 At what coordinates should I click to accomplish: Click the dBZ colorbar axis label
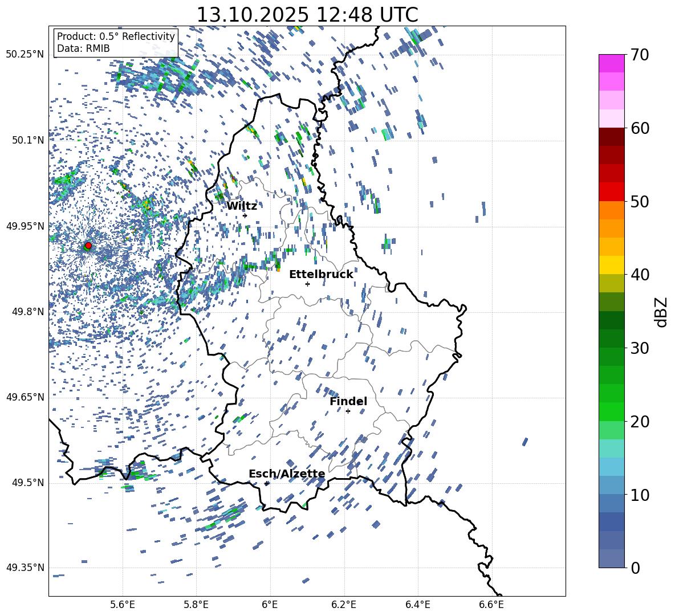pos(661,312)
